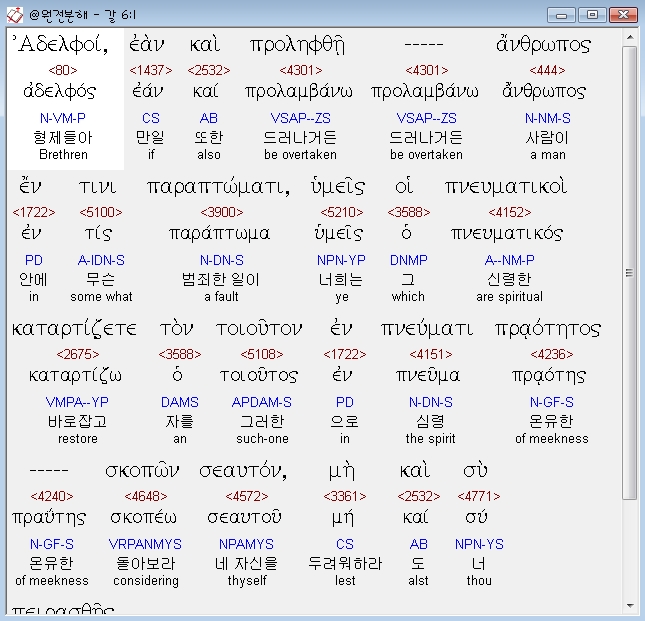Click the English gloss 'restore'
Viewport: 645px width, 621px height.
coord(78,439)
